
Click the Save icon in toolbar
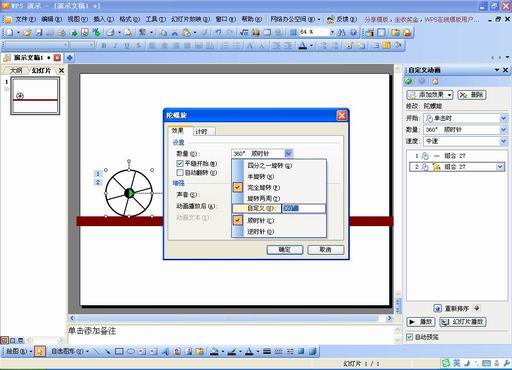(39, 33)
